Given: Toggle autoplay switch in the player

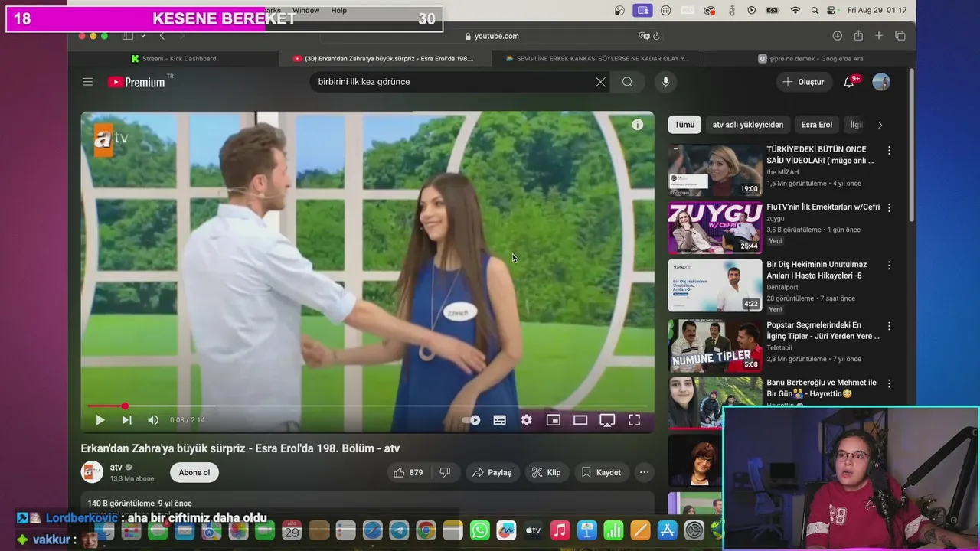Looking at the screenshot, I should [x=471, y=419].
